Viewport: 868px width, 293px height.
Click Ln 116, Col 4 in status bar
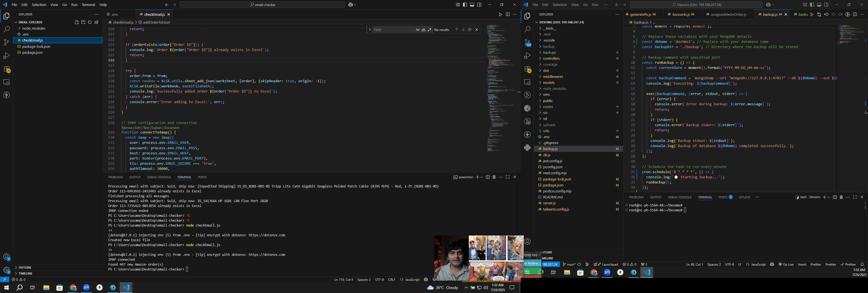(343, 279)
